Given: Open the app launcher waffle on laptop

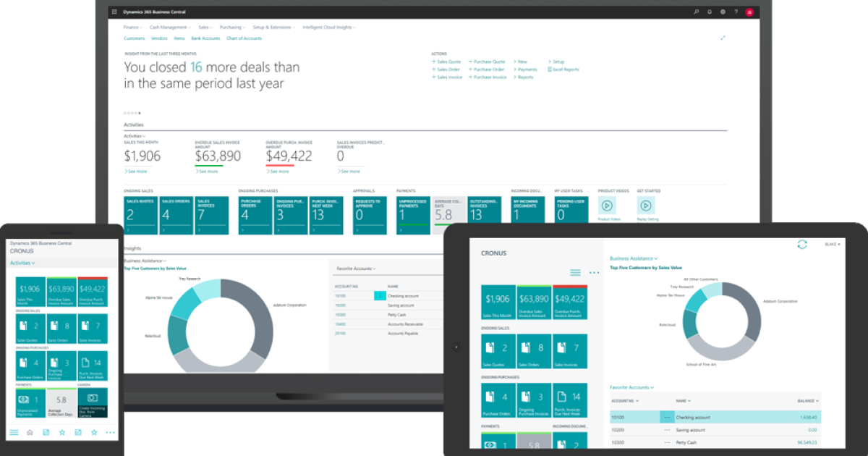Looking at the screenshot, I should click(x=114, y=12).
